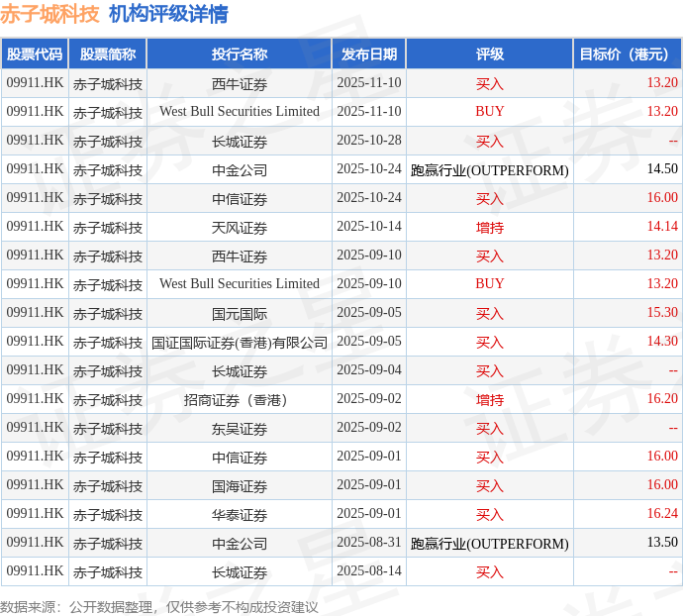Select 中信证券 in the 2025-09-01 row
Image resolution: width=683 pixels, height=616 pixels.
240,458
